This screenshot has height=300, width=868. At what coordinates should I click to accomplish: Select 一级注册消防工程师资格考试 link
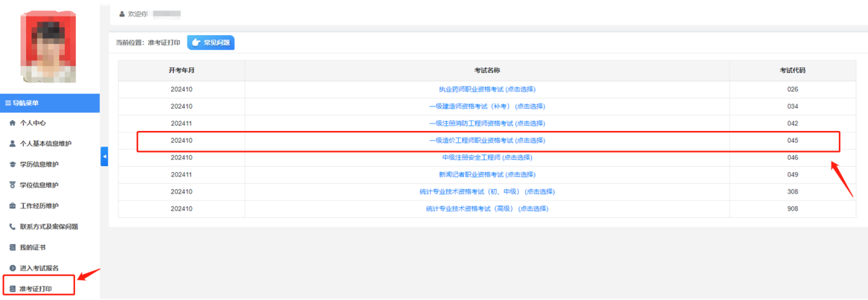487,123
